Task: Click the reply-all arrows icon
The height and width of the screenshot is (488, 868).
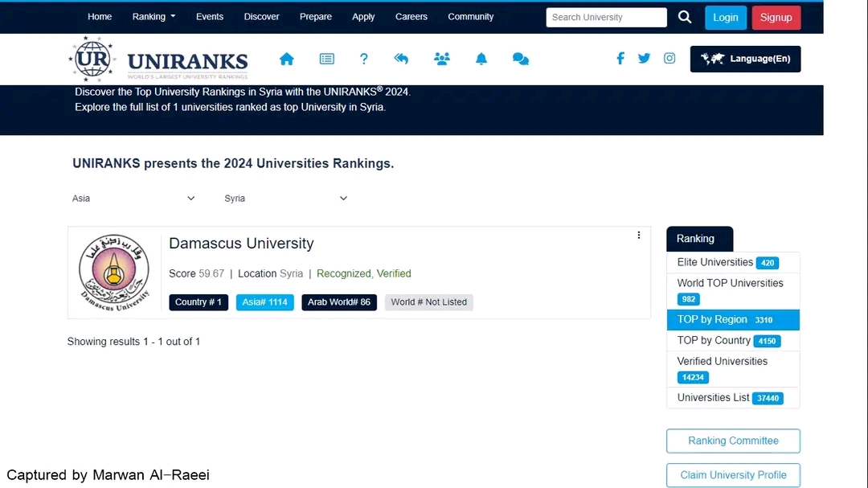Action: point(401,59)
